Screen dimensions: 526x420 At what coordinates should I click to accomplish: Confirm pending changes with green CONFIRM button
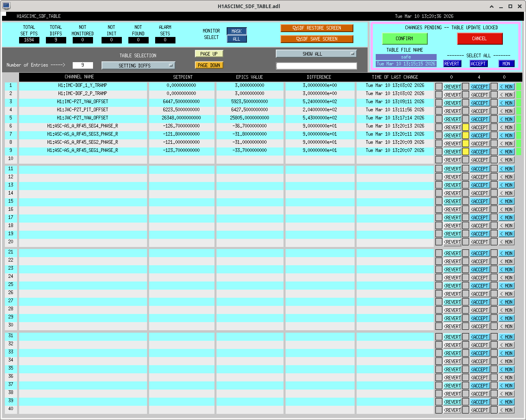pyautogui.click(x=405, y=39)
